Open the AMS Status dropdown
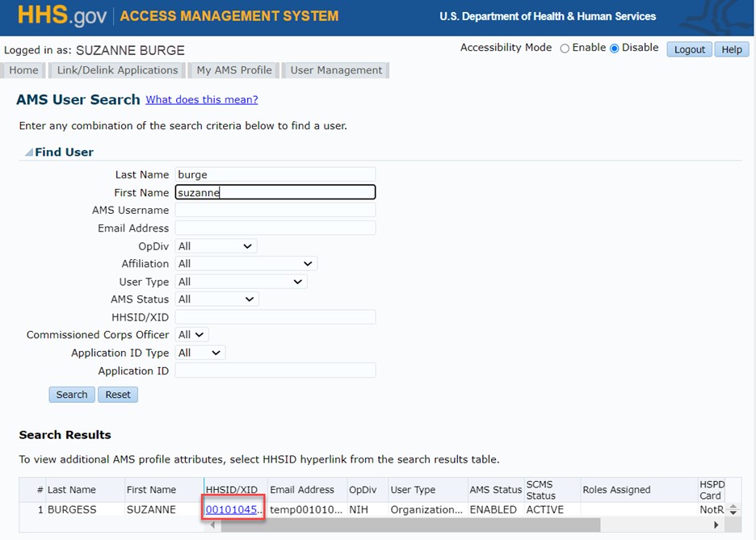756x540 pixels. [x=216, y=299]
